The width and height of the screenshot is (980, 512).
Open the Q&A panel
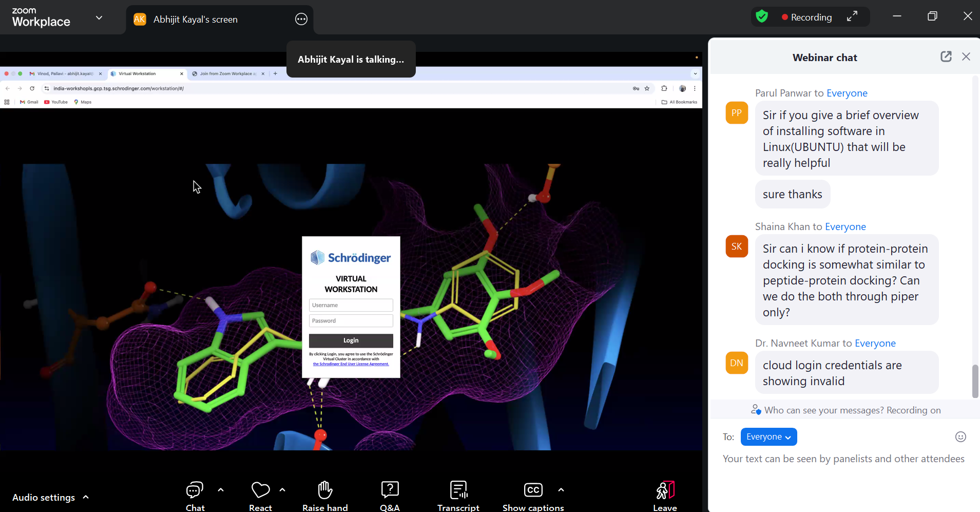[x=390, y=490]
